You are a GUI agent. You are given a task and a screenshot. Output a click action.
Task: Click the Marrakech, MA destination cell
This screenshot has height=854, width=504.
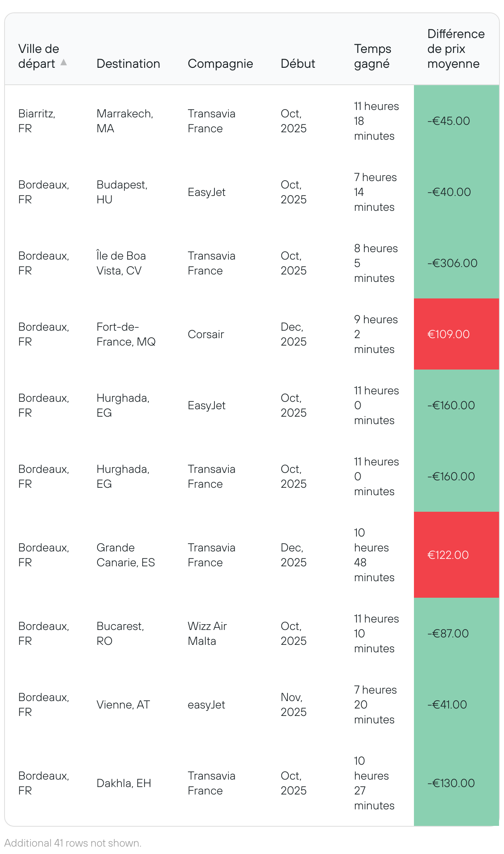pos(125,121)
